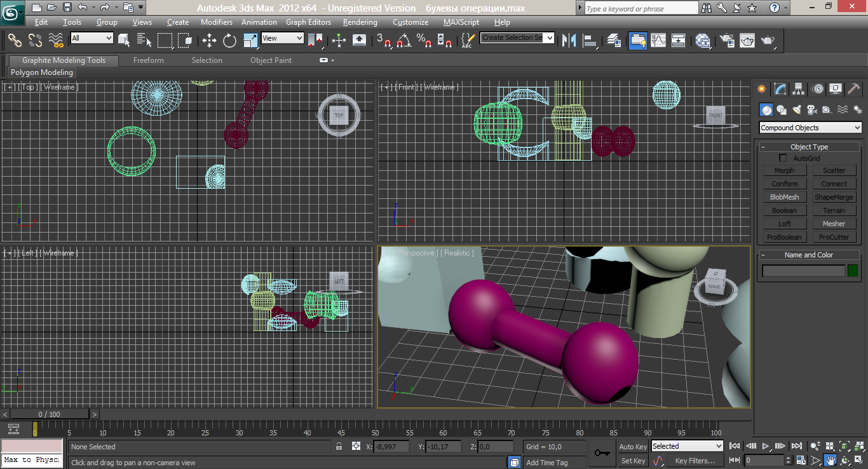Toggle Percent Snap
This screenshot has height=469, width=868.
[424, 41]
